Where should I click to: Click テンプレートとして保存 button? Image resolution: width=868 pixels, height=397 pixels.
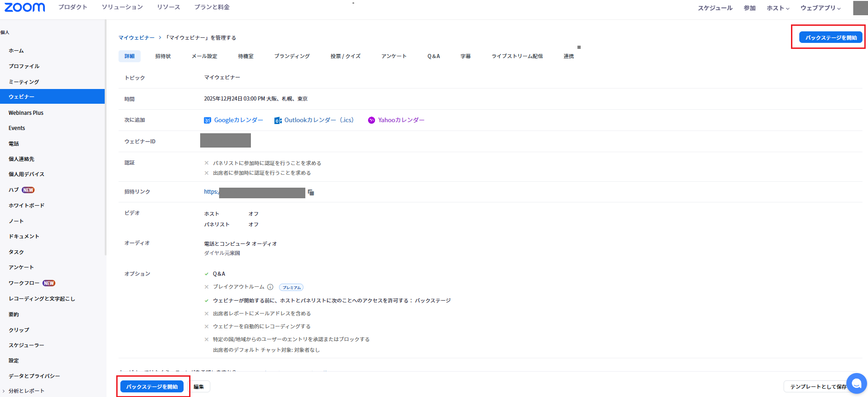coord(815,387)
